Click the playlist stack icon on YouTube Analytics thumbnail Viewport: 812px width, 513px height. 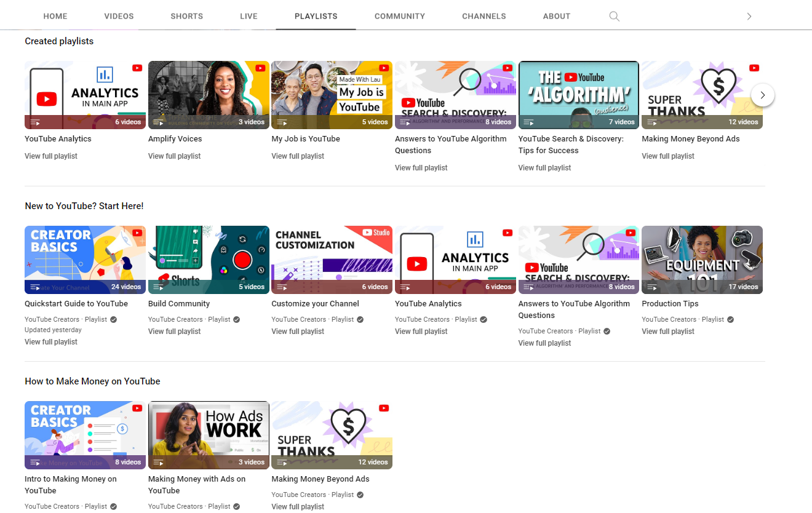tap(35, 122)
